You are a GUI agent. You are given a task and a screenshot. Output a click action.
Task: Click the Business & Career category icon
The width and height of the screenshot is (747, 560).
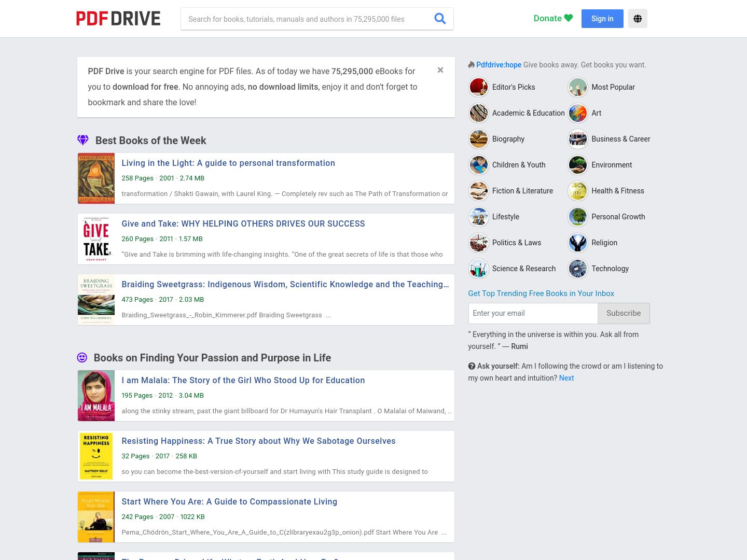577,139
